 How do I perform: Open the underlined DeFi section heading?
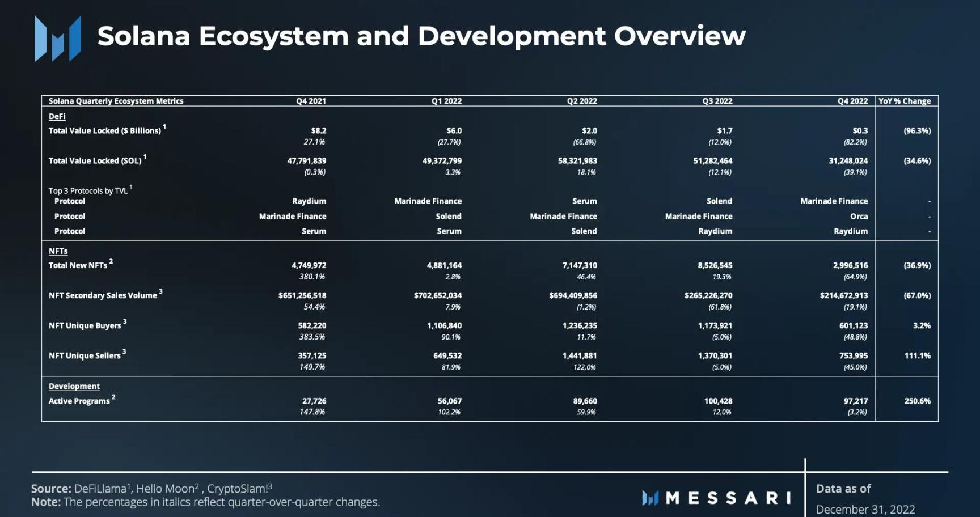point(57,116)
